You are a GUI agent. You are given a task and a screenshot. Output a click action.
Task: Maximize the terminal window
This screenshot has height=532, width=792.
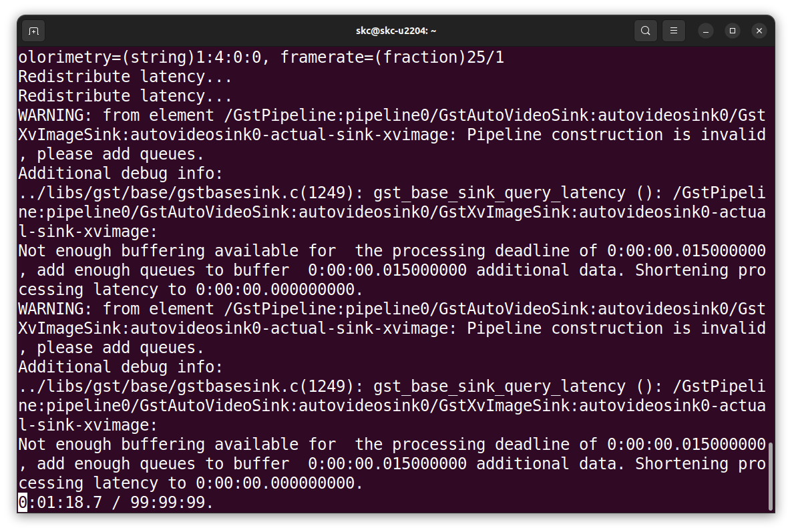(733, 31)
